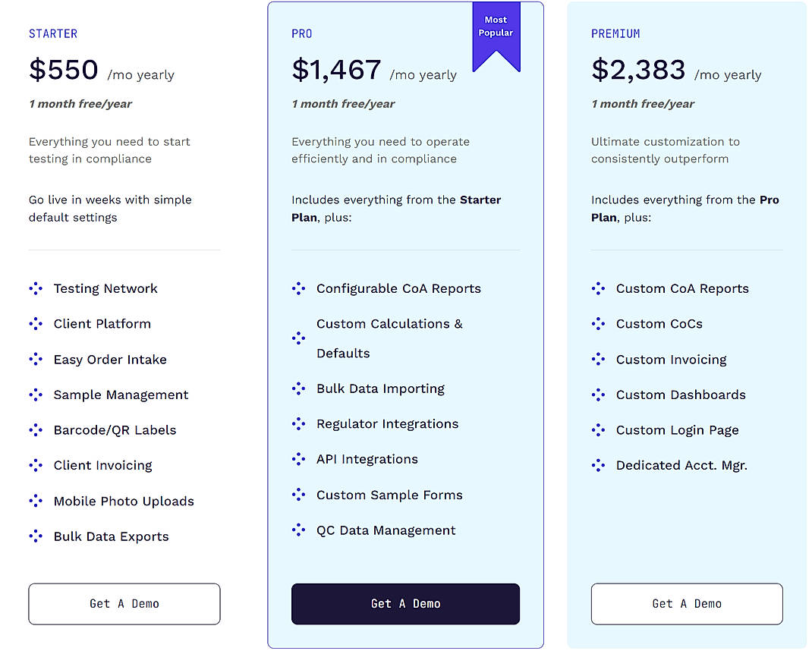Click the icon next to Bulk Data Importing

[298, 388]
